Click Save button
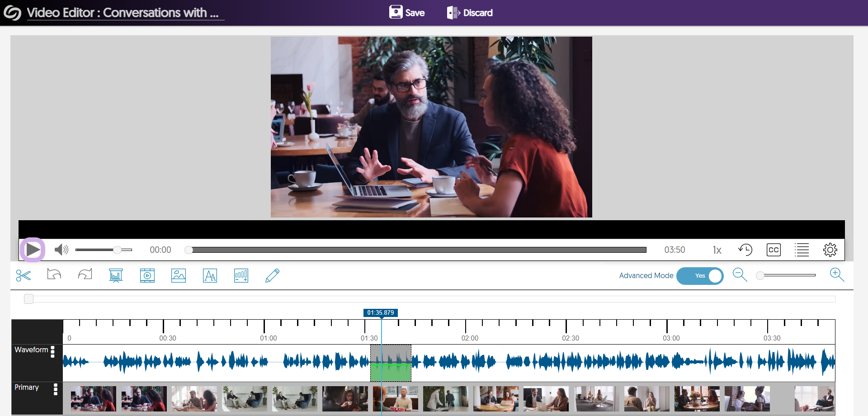This screenshot has width=868, height=416. pyautogui.click(x=407, y=13)
